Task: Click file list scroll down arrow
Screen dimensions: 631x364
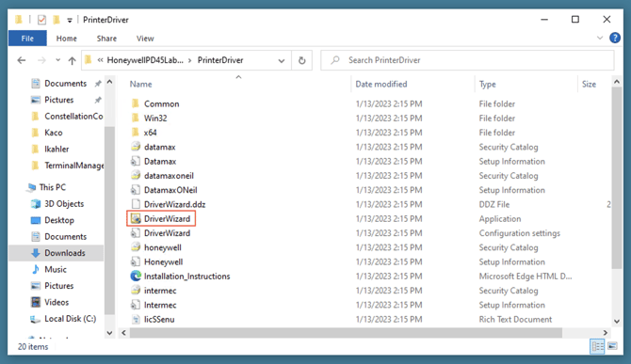Action: [617, 321]
